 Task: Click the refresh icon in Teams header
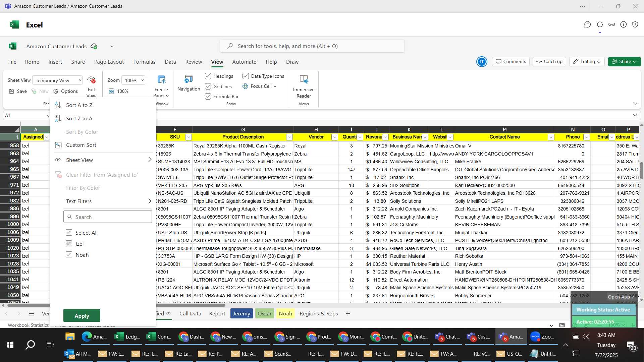600,24
